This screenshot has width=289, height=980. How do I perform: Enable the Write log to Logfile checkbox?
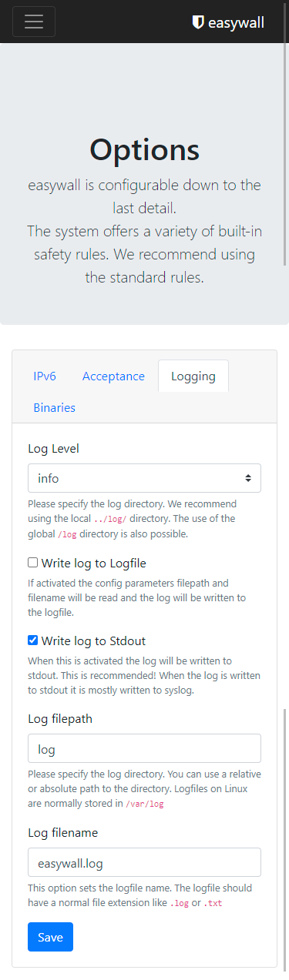pyautogui.click(x=32, y=563)
